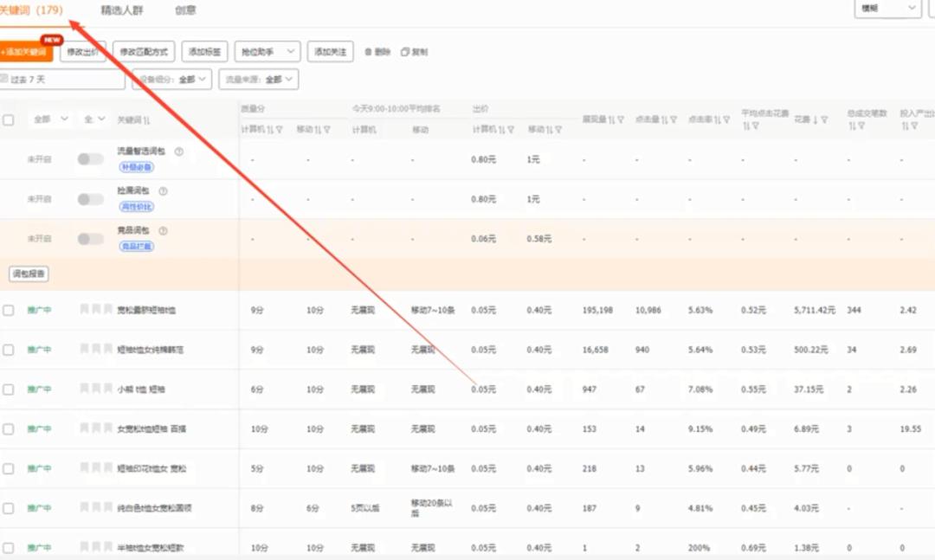Viewport: 935px width, 560px height.
Task: Click the 删除 trash icon
Action: (368, 52)
